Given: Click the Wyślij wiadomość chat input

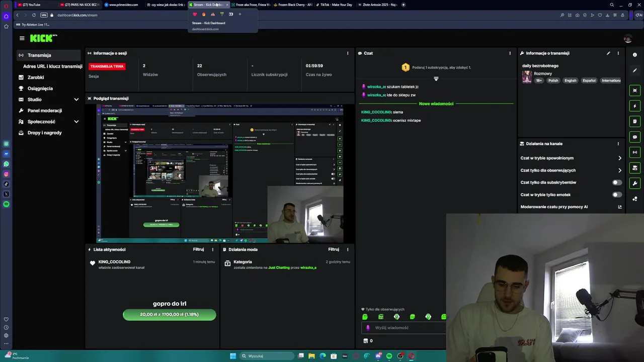Looking at the screenshot, I should tap(404, 328).
